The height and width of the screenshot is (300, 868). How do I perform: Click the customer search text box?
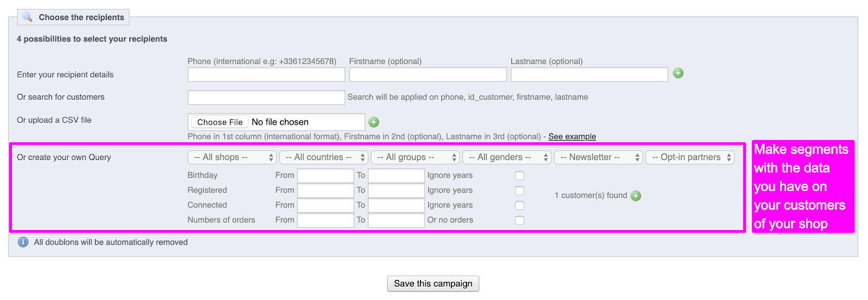click(x=266, y=97)
